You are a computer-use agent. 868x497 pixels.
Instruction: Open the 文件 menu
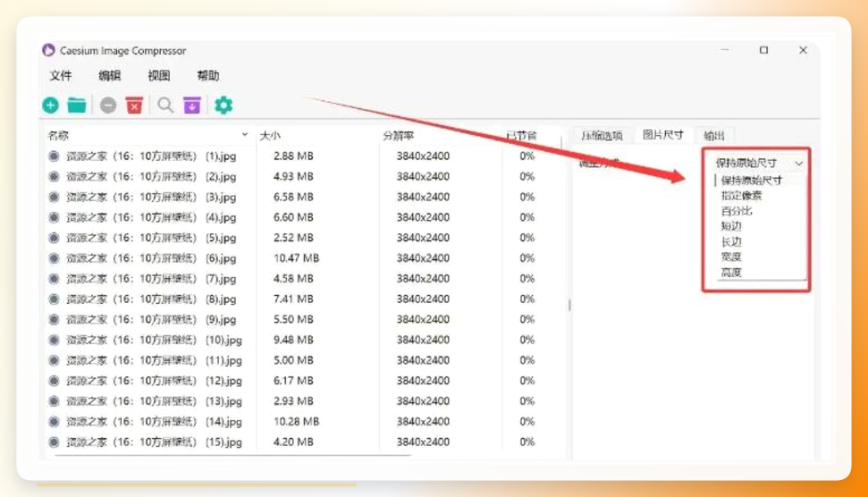(x=61, y=76)
